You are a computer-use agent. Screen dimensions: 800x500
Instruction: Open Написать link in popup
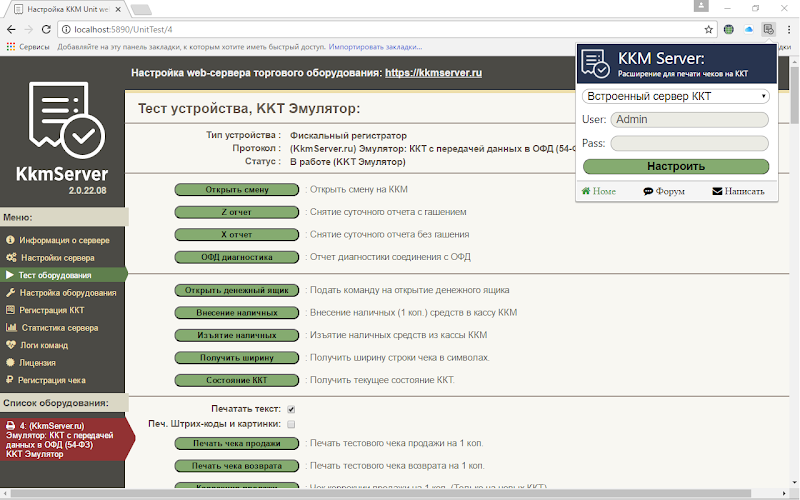click(x=738, y=191)
